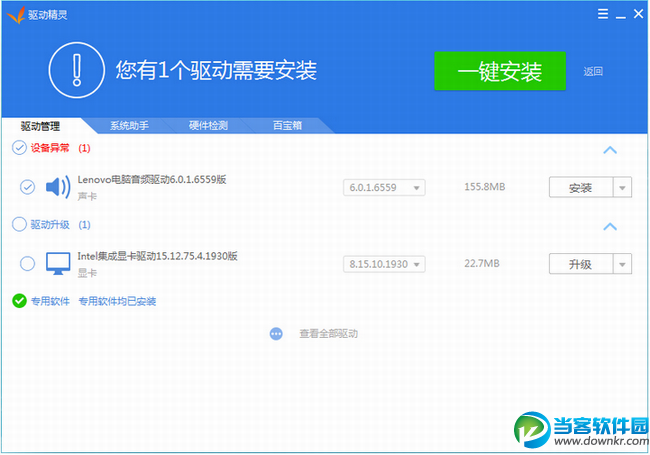Click the Lenovo电脑音频驱动6.0.1.6559版 title

152,179
